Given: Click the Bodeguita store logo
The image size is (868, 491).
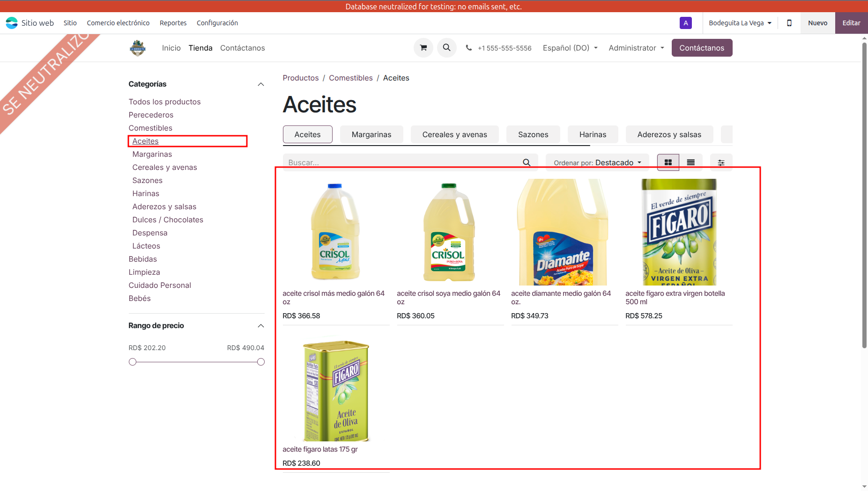Looking at the screenshot, I should click(138, 48).
